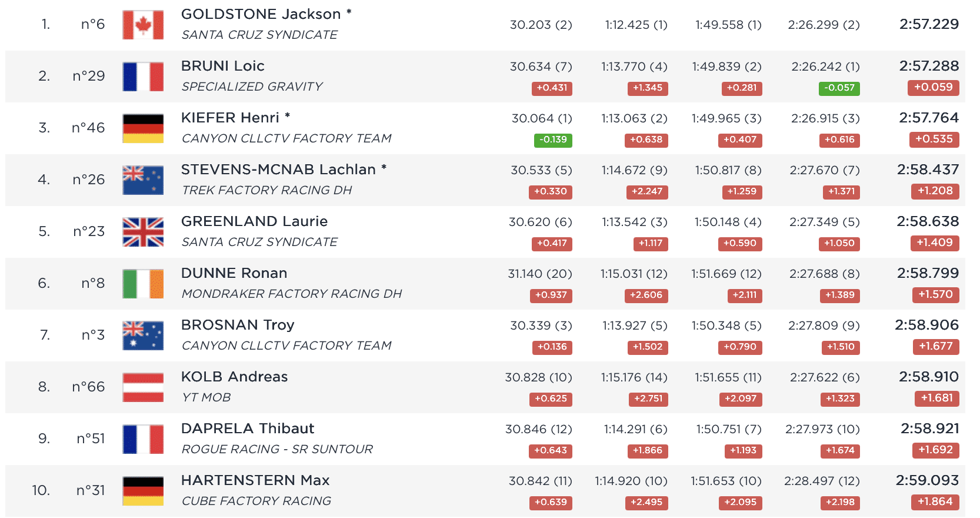This screenshot has width=980, height=518.
Task: Click the winning time 2:57.229
Action: pos(929,24)
